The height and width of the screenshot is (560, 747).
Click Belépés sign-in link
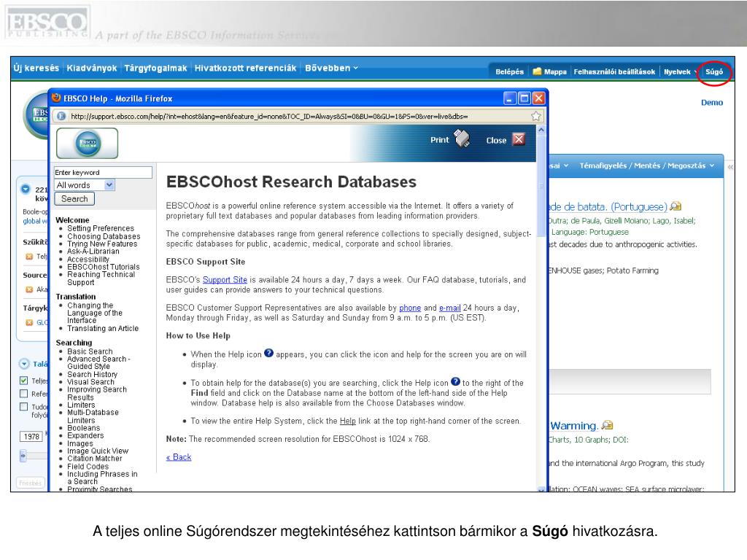(509, 71)
